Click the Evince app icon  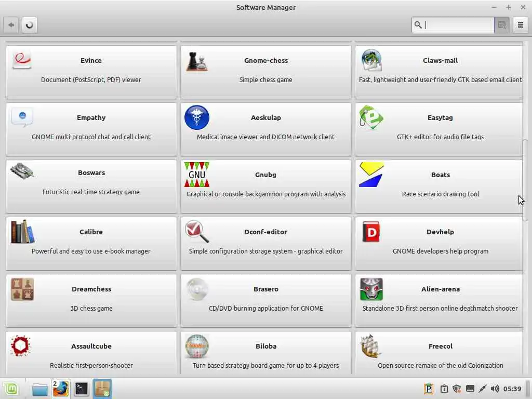(22, 60)
